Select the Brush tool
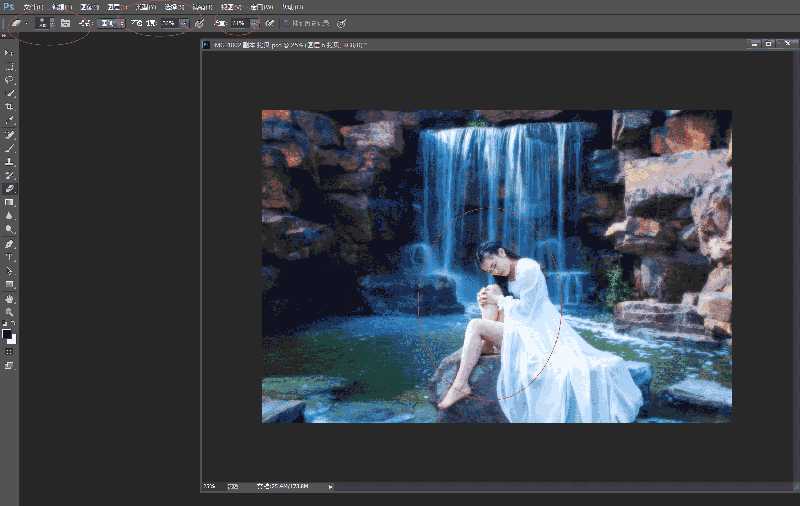The image size is (800, 506). [9, 148]
